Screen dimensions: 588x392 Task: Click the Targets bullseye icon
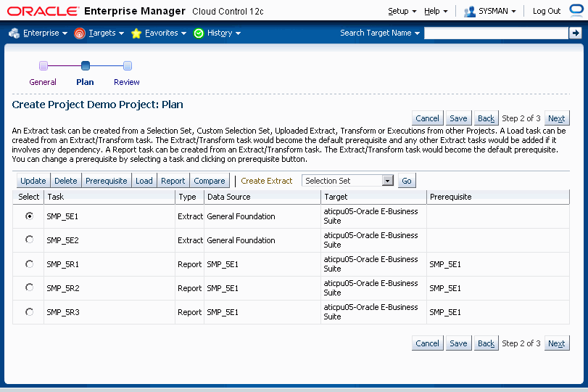point(80,33)
